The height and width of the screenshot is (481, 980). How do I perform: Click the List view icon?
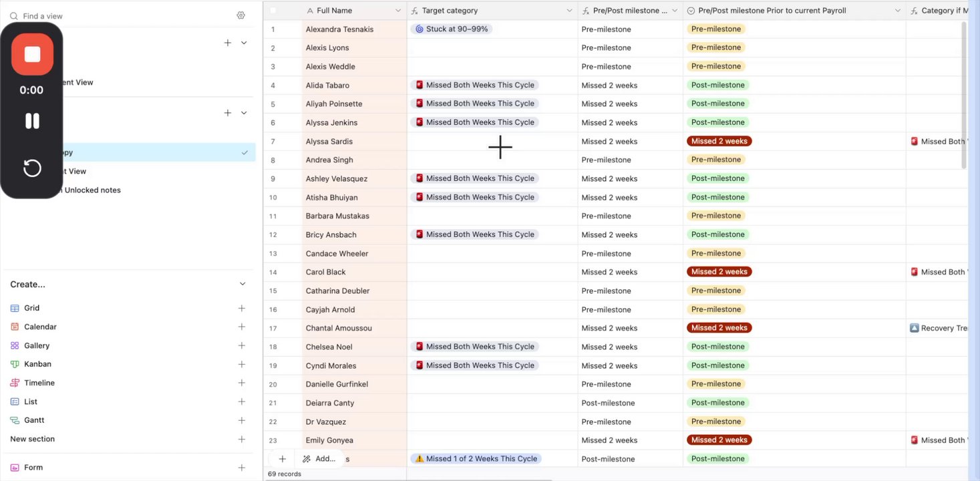(15, 402)
